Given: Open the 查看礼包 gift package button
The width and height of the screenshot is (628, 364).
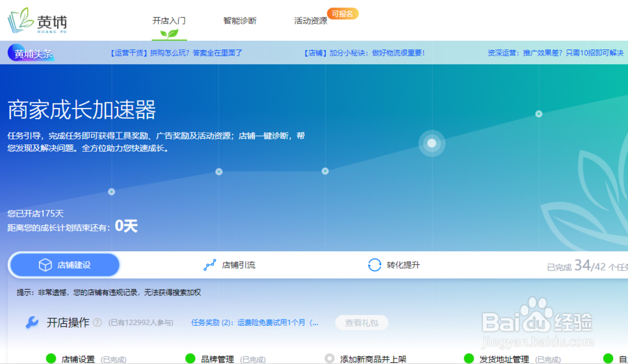Looking at the screenshot, I should [361, 323].
